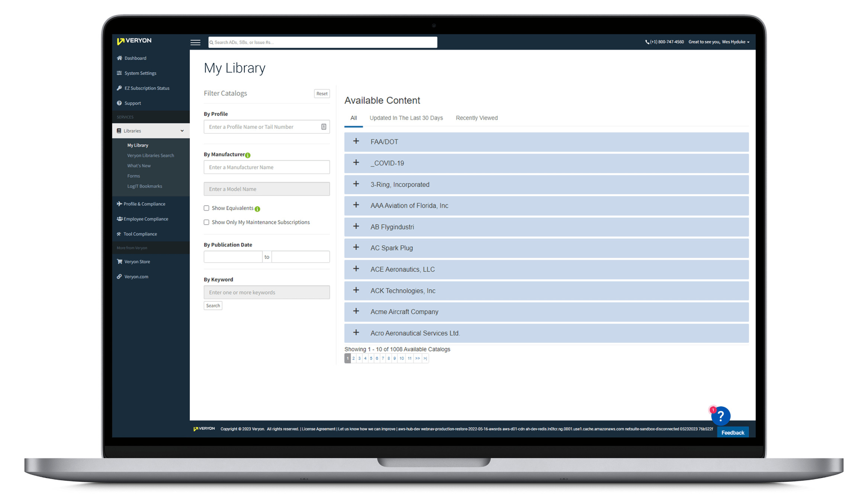The width and height of the screenshot is (868, 494).
Task: Click the info icon next to By Manufacturer
Action: (x=248, y=155)
